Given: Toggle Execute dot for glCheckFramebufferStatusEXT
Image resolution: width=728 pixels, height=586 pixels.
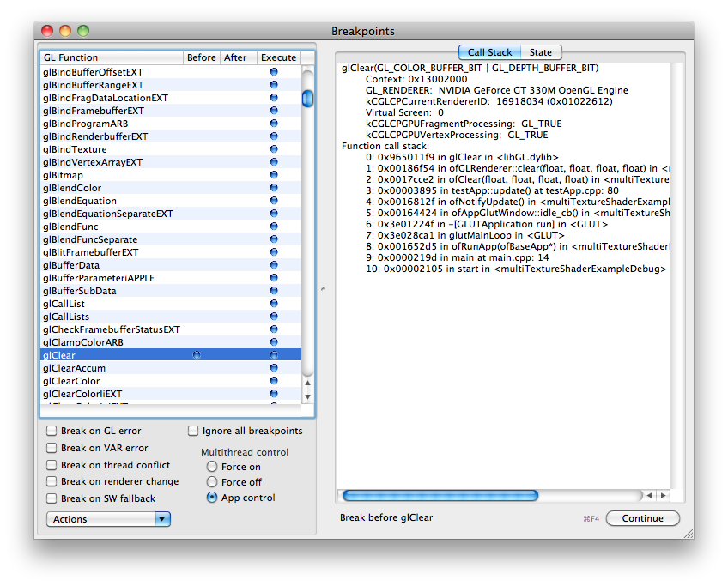Looking at the screenshot, I should tap(274, 329).
